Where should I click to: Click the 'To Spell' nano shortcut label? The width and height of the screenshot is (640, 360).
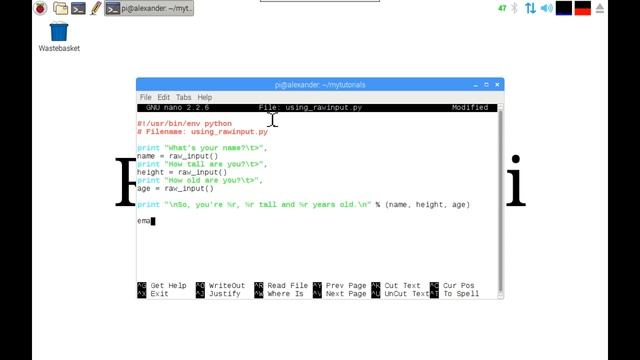[461, 293]
